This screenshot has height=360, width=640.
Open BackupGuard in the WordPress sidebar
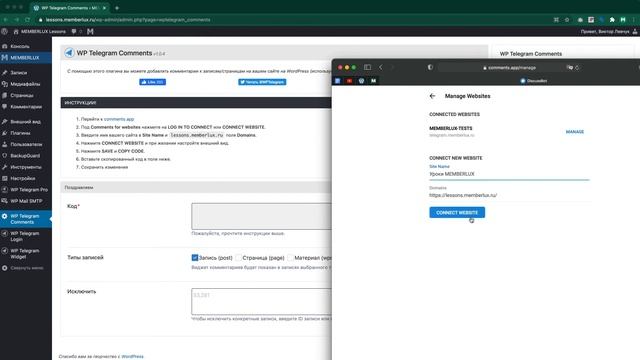click(25, 156)
